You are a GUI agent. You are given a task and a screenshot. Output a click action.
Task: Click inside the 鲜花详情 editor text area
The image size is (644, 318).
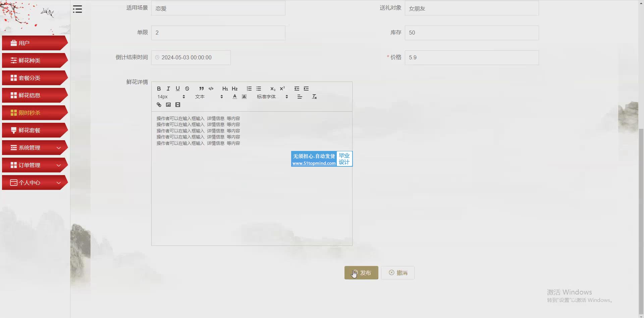pyautogui.click(x=252, y=178)
